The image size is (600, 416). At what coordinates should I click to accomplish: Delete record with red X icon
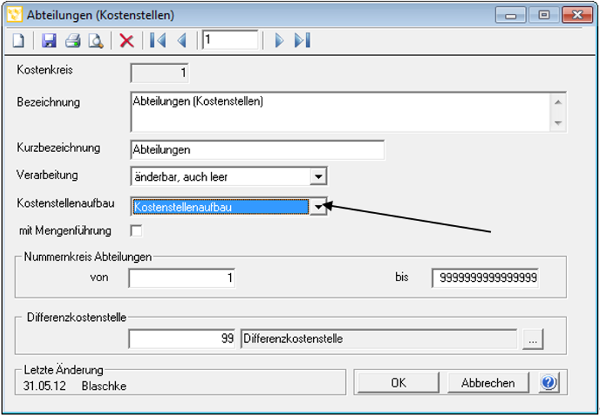coord(127,41)
